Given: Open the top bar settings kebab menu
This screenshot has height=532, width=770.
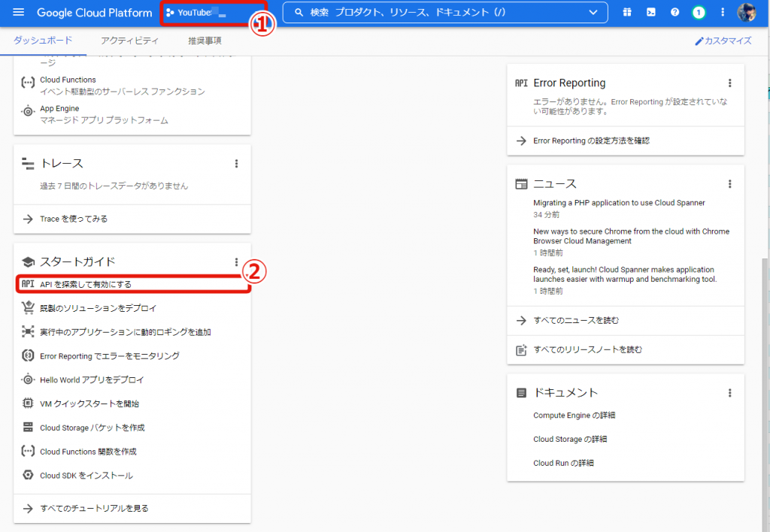Looking at the screenshot, I should (723, 13).
